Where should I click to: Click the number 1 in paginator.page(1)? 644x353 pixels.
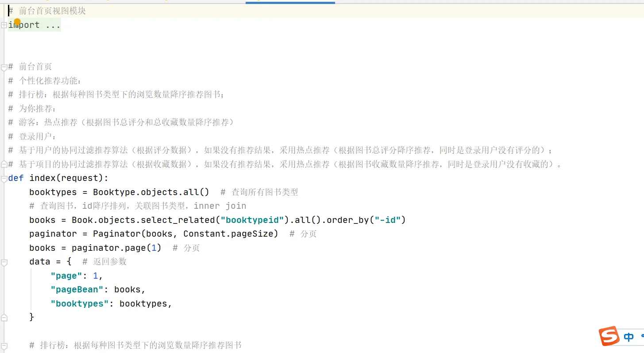(x=153, y=248)
